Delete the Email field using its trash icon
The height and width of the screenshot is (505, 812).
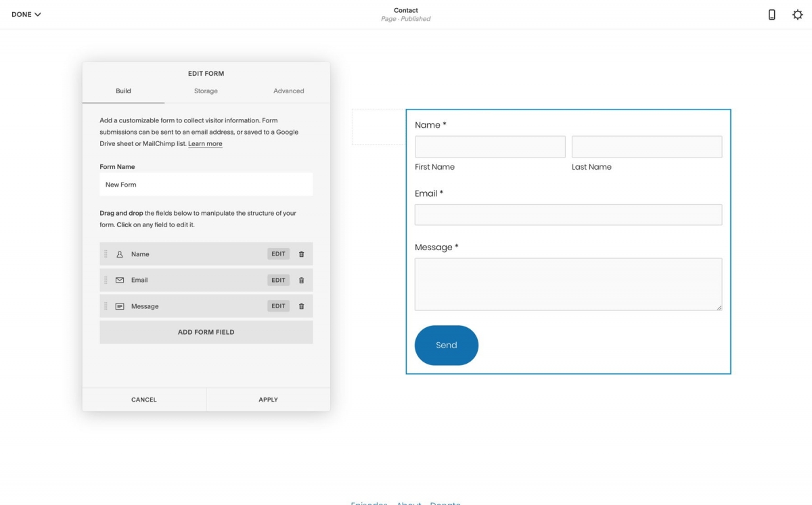(301, 280)
